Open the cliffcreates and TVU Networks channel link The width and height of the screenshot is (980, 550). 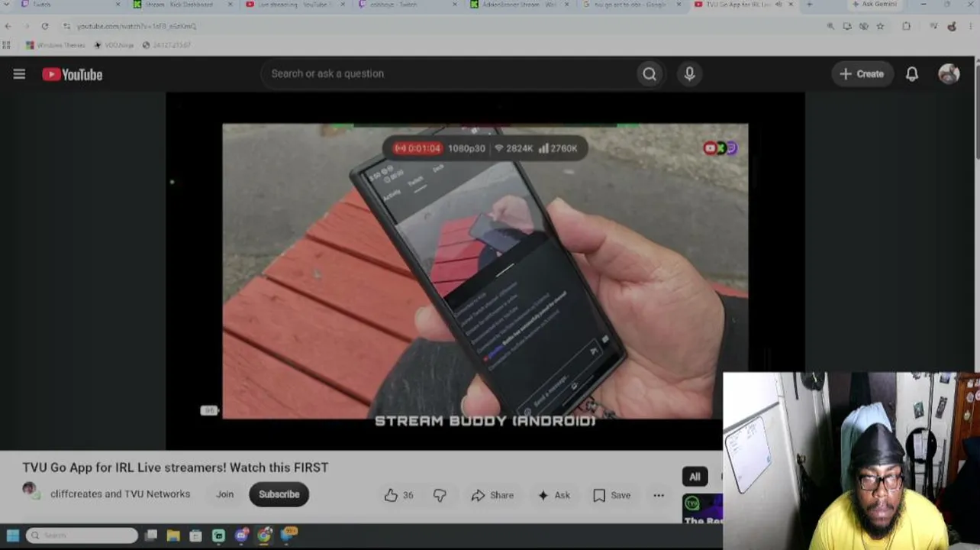tap(120, 494)
